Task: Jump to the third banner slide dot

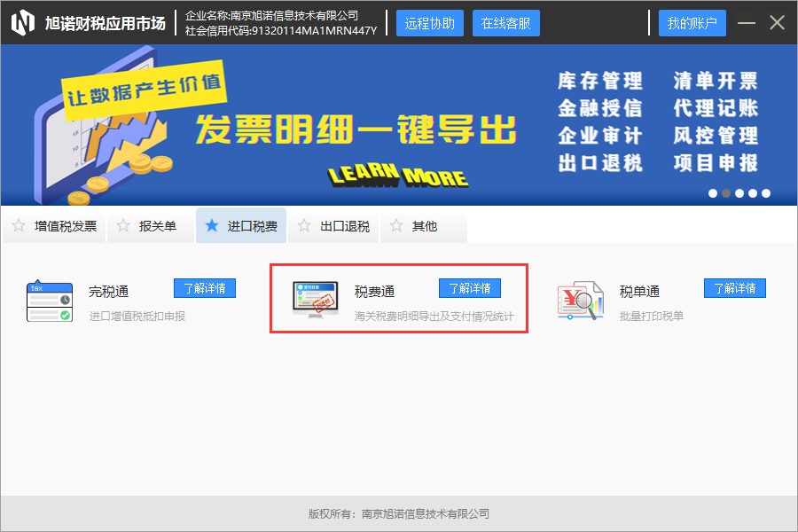Action: pyautogui.click(x=739, y=193)
